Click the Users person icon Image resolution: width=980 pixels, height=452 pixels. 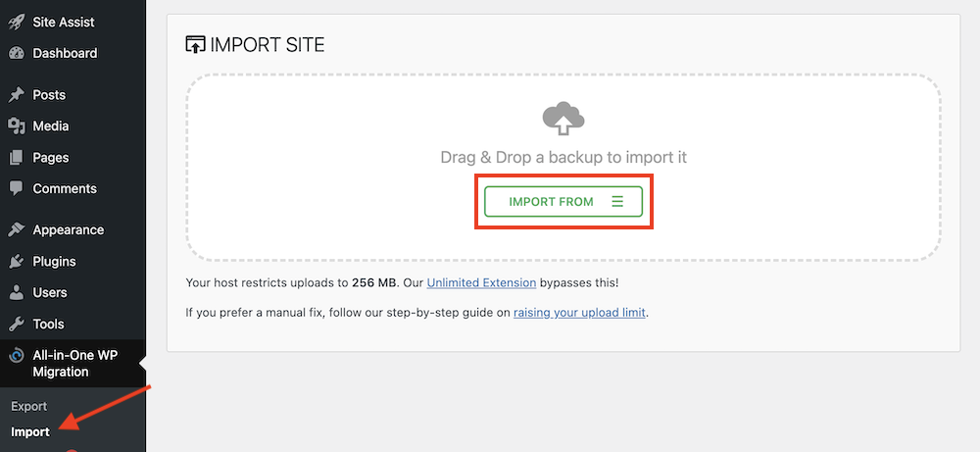click(x=17, y=292)
